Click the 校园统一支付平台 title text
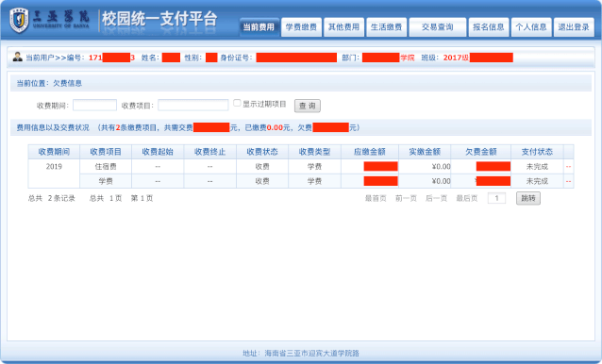 point(159,19)
